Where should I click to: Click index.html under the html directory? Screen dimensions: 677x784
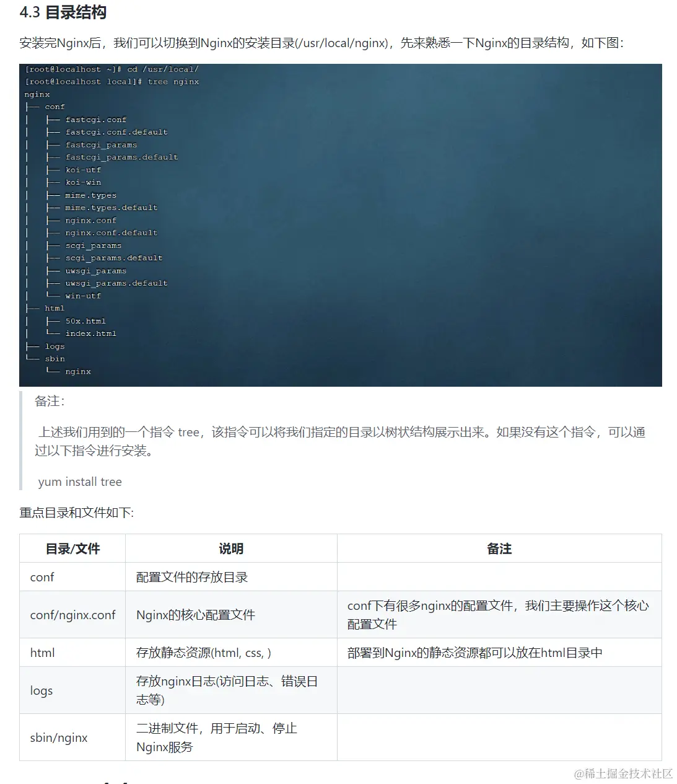point(91,333)
